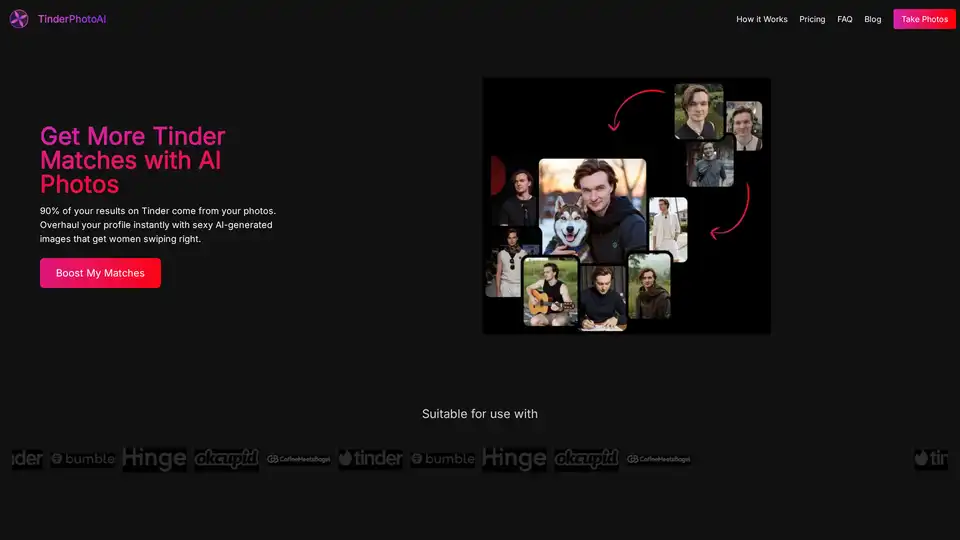The height and width of the screenshot is (540, 960).
Task: Open the How it Works page
Action: click(761, 19)
